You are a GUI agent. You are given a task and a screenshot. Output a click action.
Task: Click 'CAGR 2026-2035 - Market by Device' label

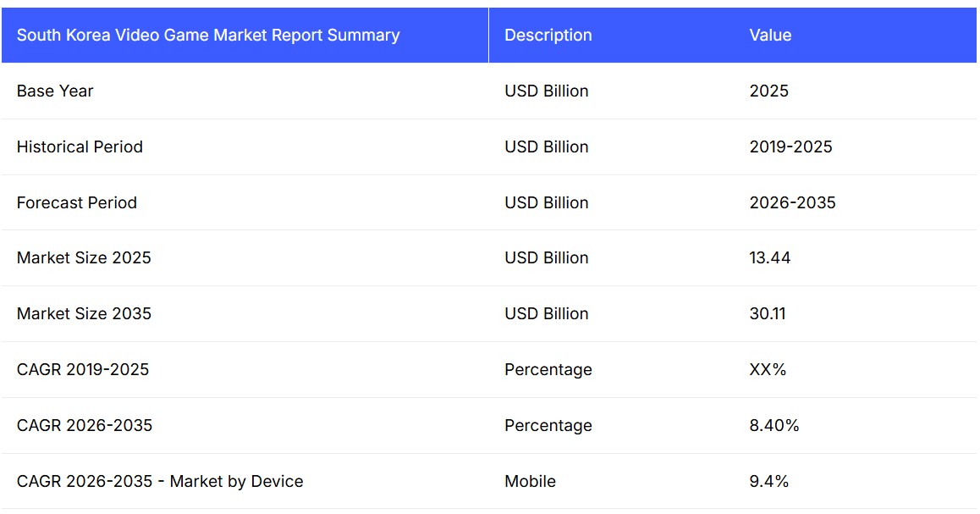[x=160, y=482]
